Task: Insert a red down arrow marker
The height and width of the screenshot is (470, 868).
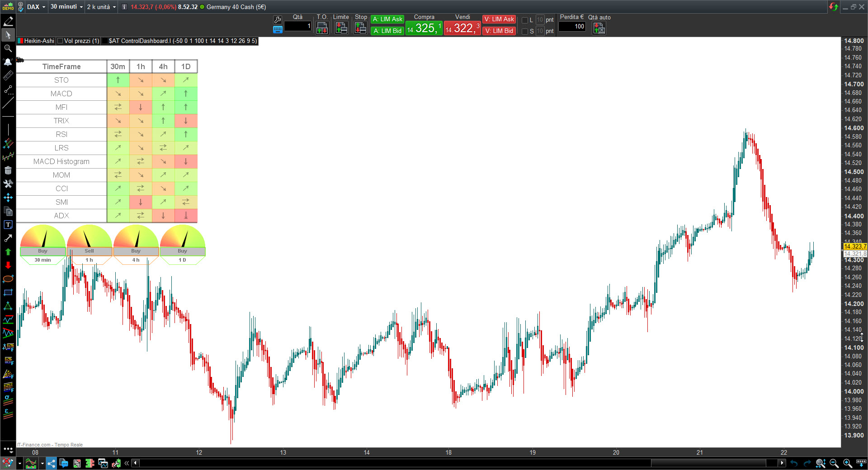Action: click(8, 265)
